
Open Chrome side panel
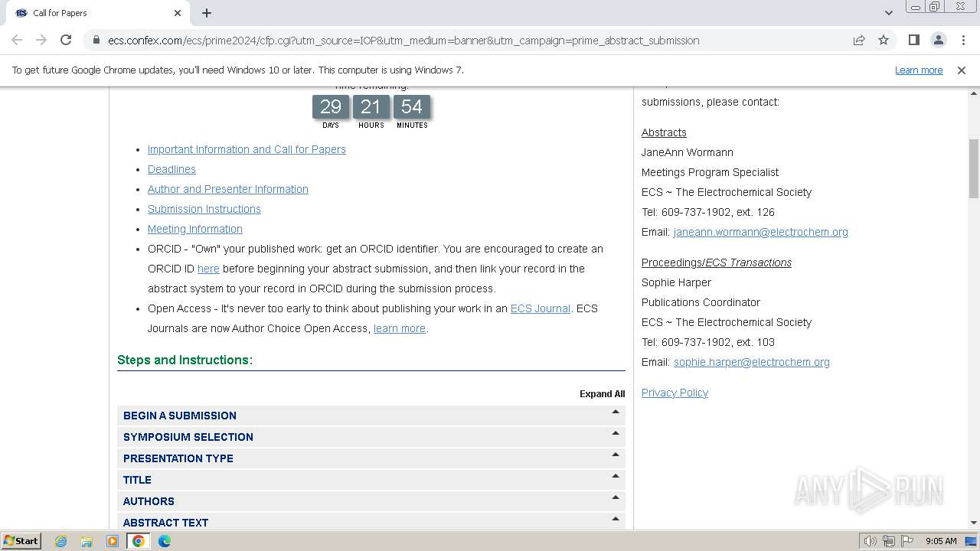pyautogui.click(x=913, y=40)
